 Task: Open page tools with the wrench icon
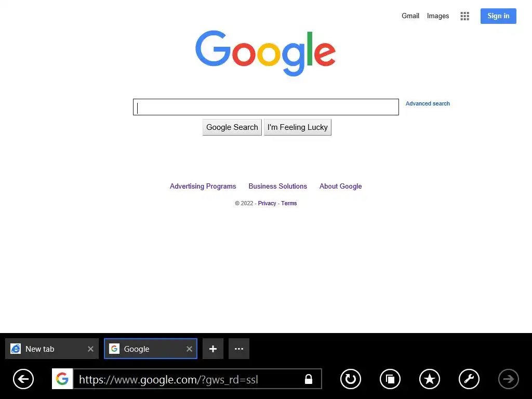click(469, 379)
